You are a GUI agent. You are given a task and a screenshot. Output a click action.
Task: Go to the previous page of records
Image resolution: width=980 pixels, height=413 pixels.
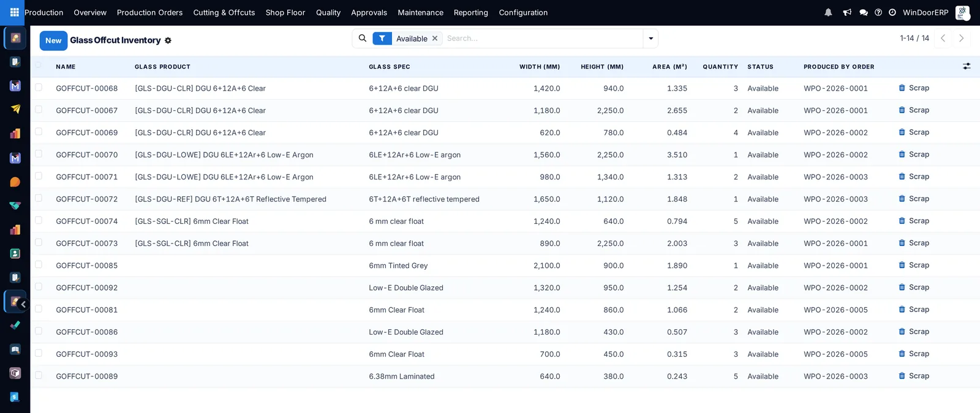pos(943,38)
